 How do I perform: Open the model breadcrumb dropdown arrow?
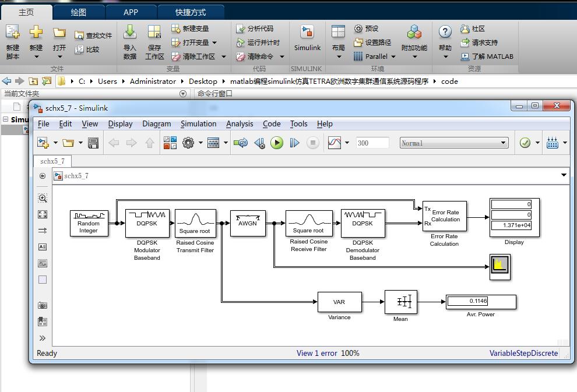(x=564, y=175)
